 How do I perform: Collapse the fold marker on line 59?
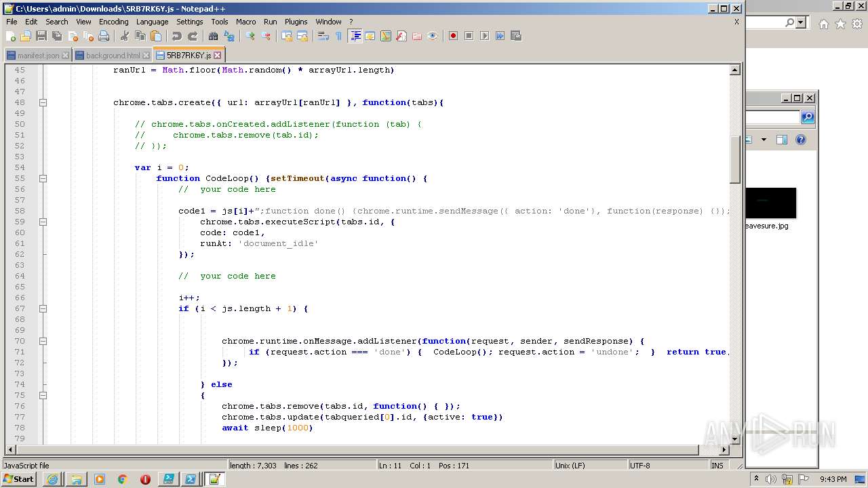point(43,222)
